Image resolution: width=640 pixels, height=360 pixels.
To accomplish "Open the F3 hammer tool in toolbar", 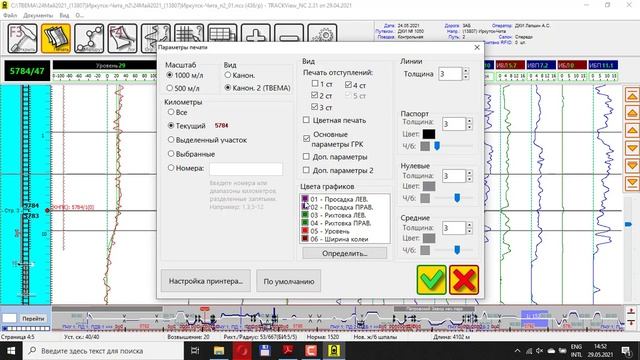I will [x=22, y=38].
